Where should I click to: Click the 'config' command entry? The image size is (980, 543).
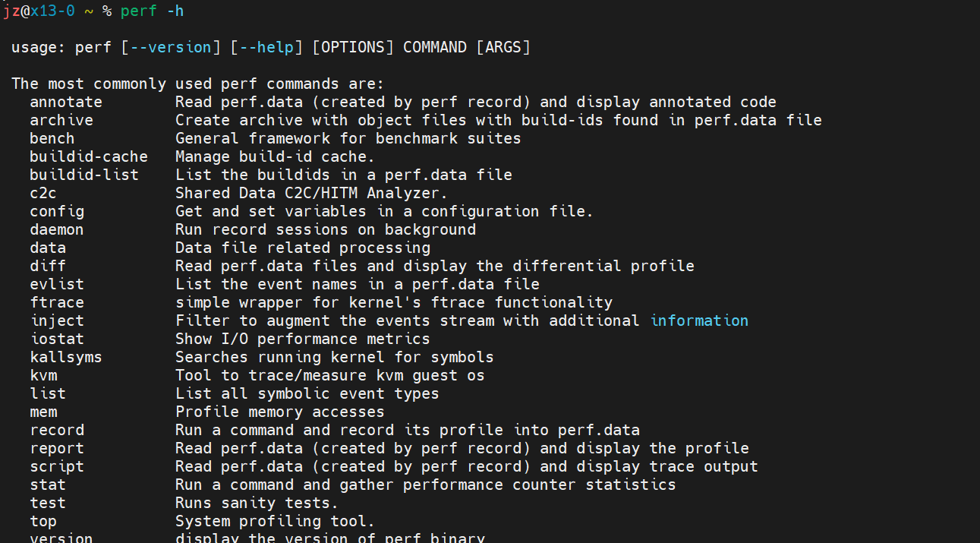tap(57, 211)
